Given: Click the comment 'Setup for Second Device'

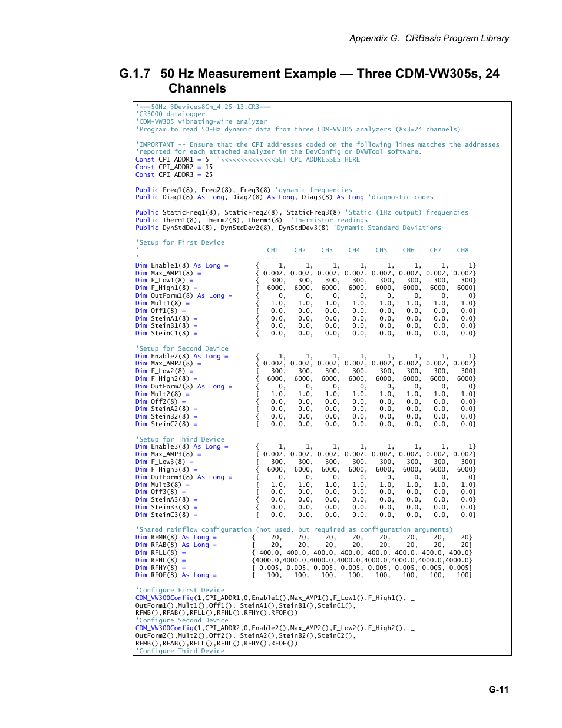Looking at the screenshot, I should [182, 349].
